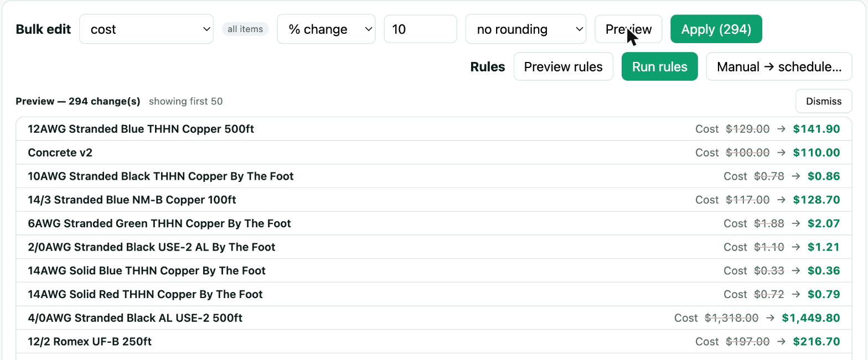This screenshot has width=868, height=360.
Task: Click the new cost $110.00
Action: coord(817,153)
